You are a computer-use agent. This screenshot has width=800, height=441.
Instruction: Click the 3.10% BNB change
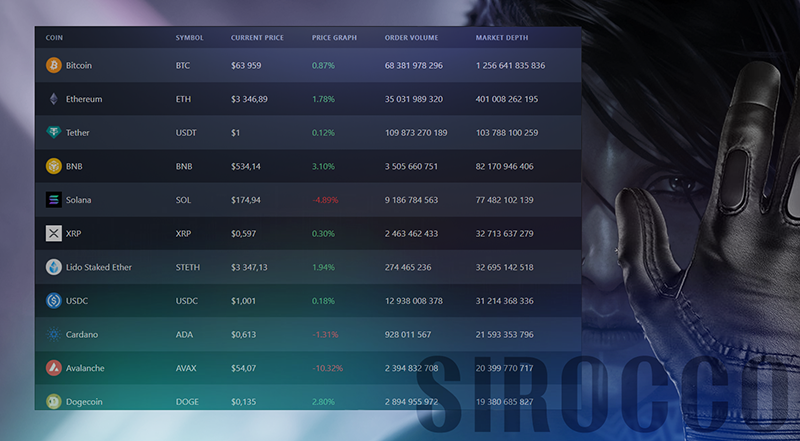tap(323, 166)
